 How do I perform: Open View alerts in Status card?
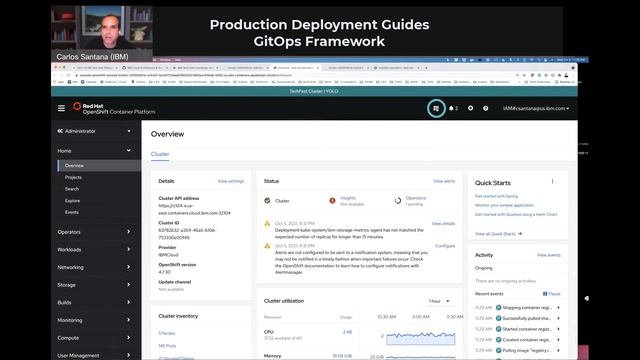coord(444,181)
